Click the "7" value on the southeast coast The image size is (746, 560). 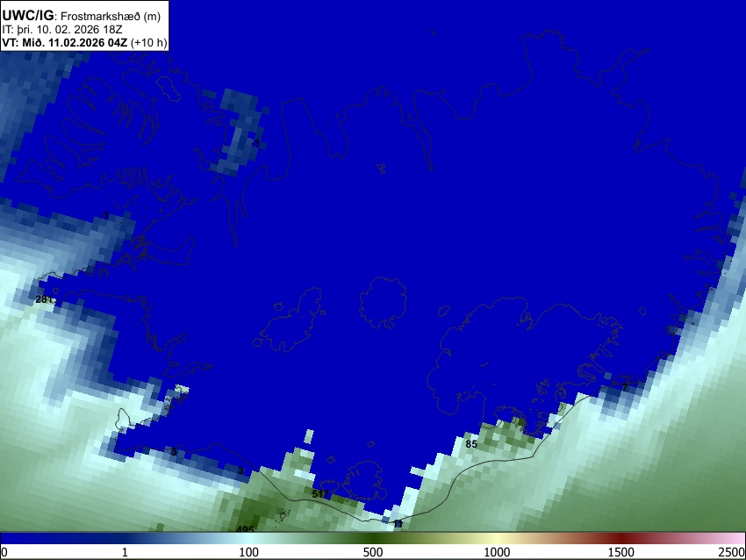coord(625,388)
